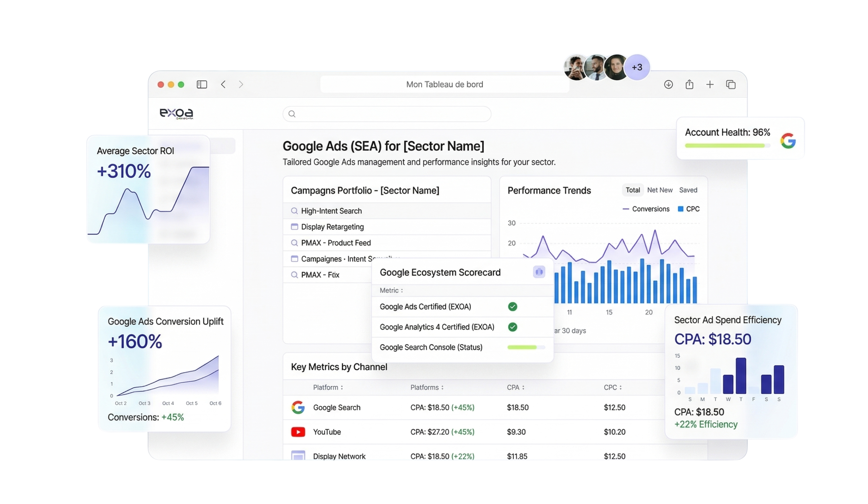Toggle the CPC legend entry
Image resolution: width=868 pixels, height=504 pixels.
coord(689,209)
